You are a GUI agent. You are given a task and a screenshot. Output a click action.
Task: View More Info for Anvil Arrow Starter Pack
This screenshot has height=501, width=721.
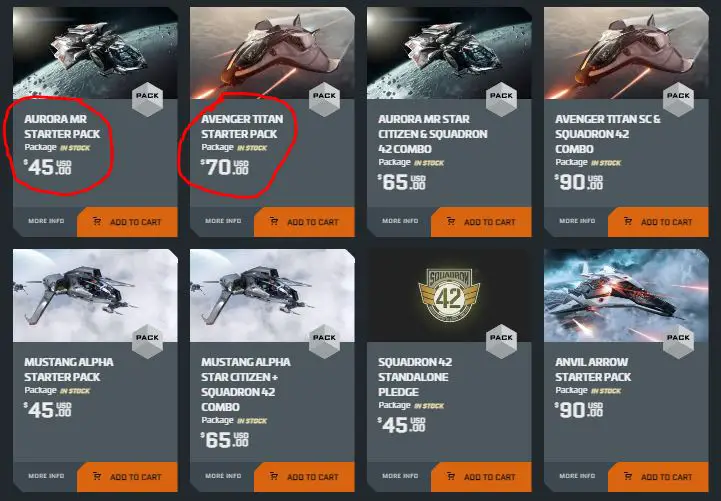point(577,476)
